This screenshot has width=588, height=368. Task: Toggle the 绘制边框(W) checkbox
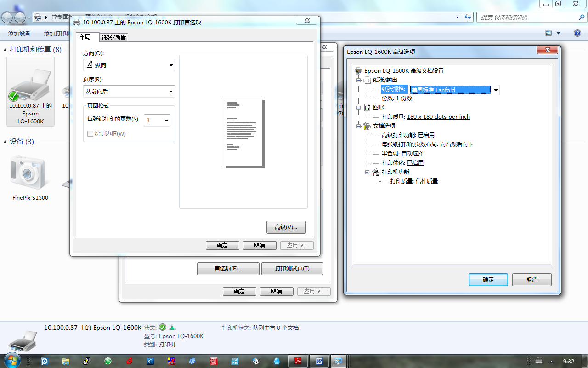pyautogui.click(x=90, y=134)
